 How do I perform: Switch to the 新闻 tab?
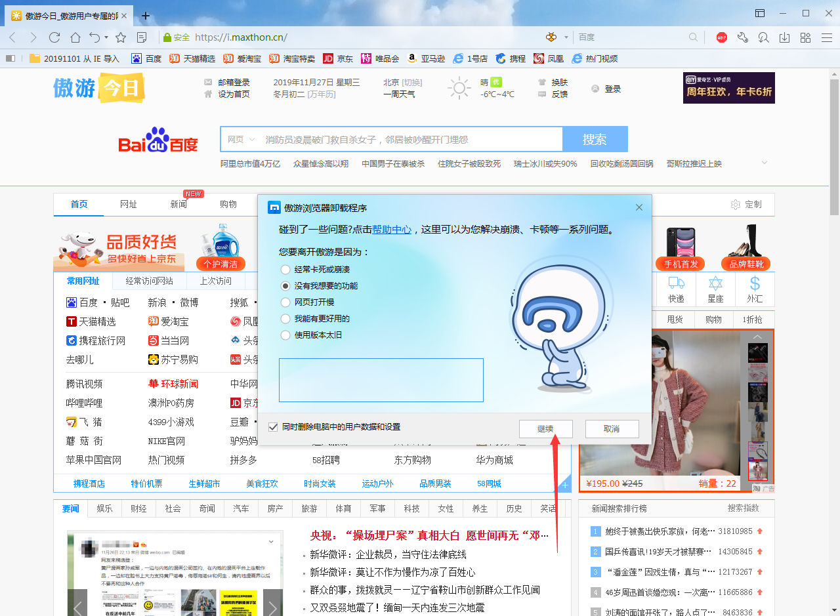coord(178,204)
